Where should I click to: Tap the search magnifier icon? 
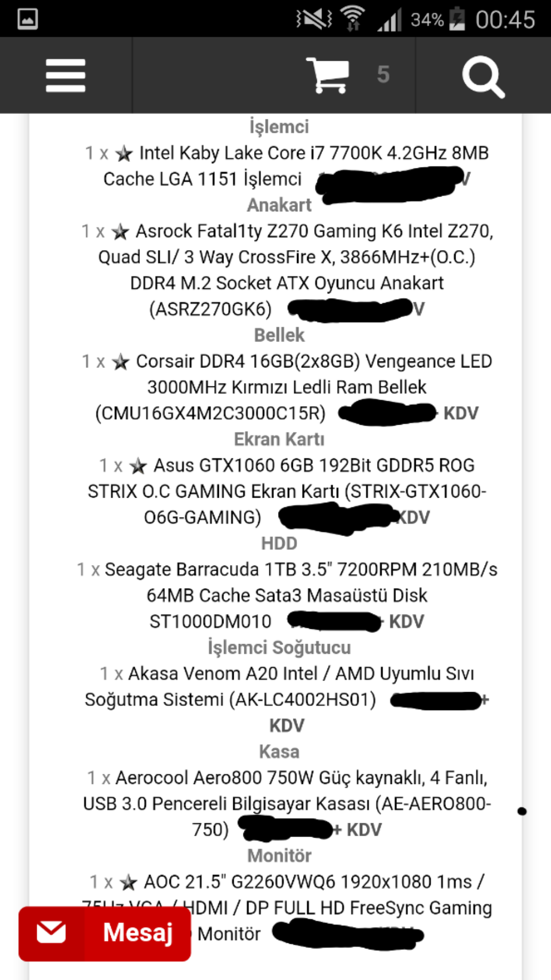coord(483,77)
